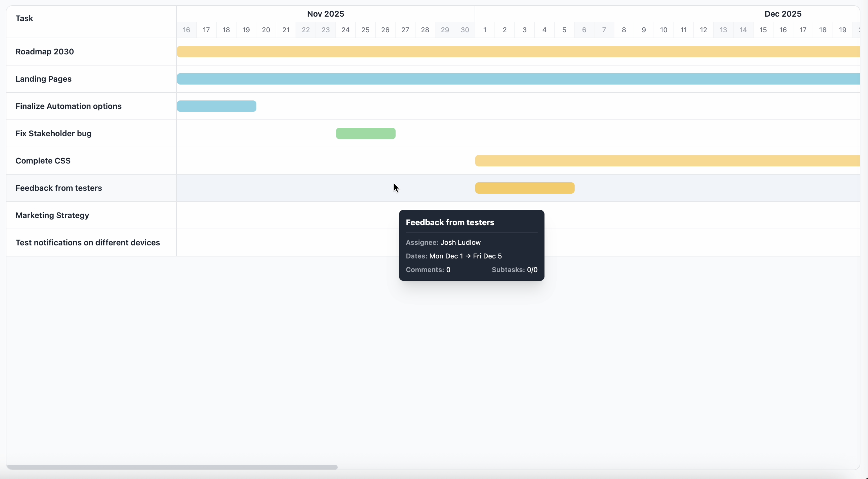Select the Landing Pages blue gantt bar
The image size is (868, 479).
(x=518, y=79)
